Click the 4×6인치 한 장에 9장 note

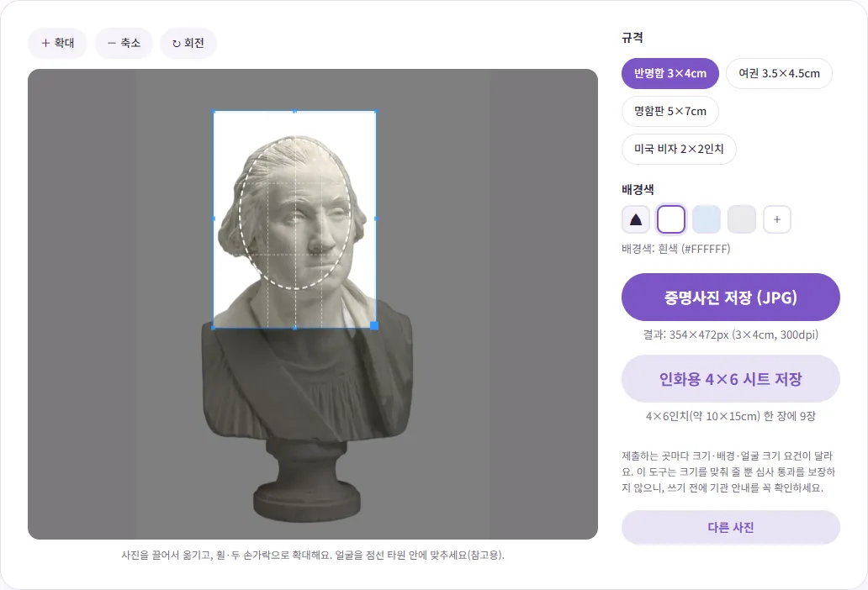[731, 416]
